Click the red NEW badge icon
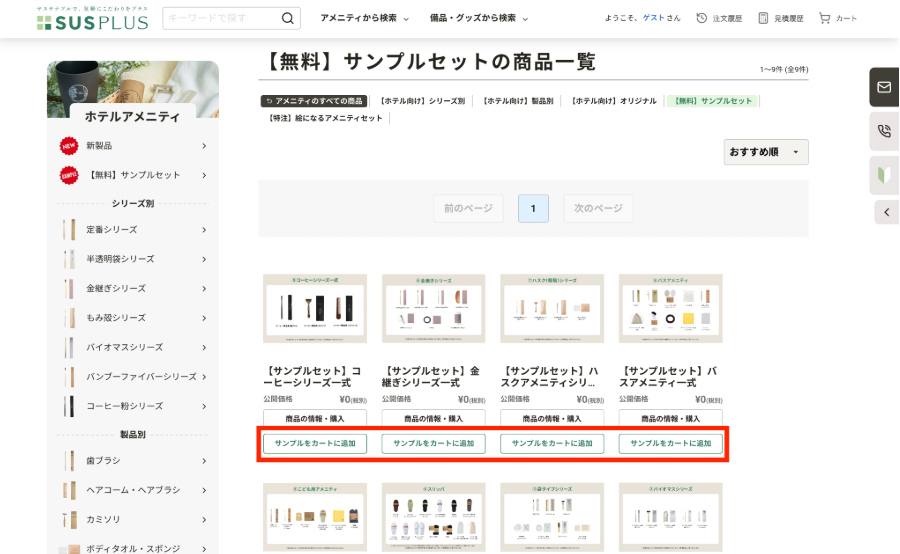900x554 pixels. point(69,146)
